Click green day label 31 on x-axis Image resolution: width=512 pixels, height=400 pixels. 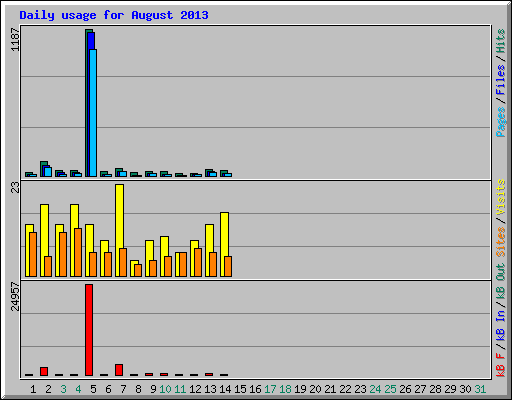click(480, 389)
